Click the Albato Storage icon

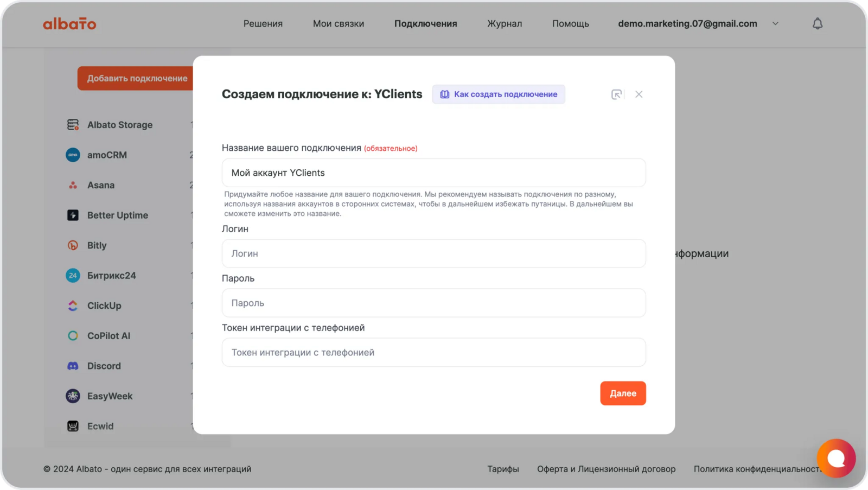tap(73, 125)
